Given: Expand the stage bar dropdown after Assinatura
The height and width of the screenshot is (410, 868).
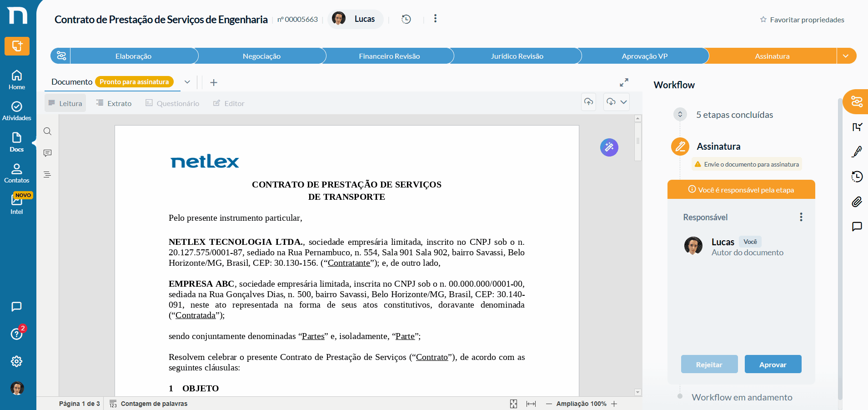Looking at the screenshot, I should (846, 56).
